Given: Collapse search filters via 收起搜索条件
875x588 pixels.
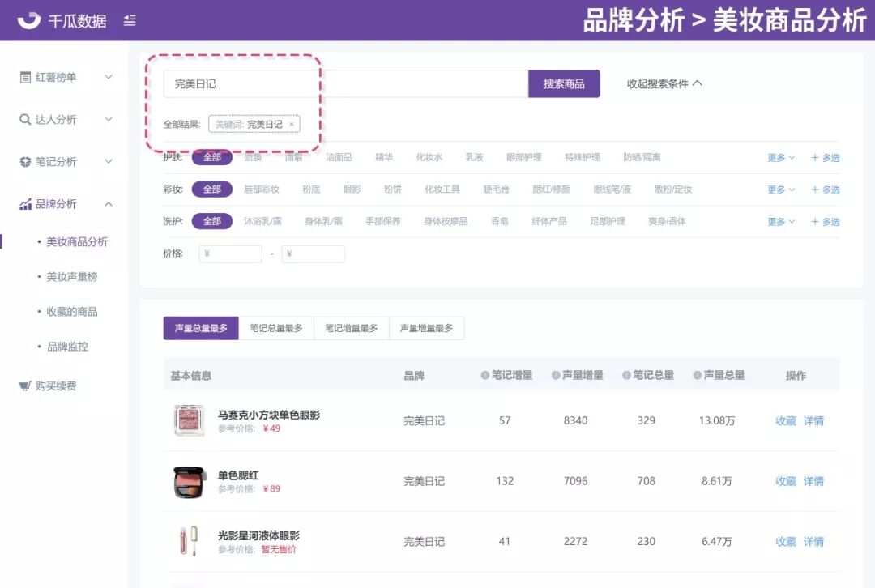Looking at the screenshot, I should pyautogui.click(x=664, y=83).
